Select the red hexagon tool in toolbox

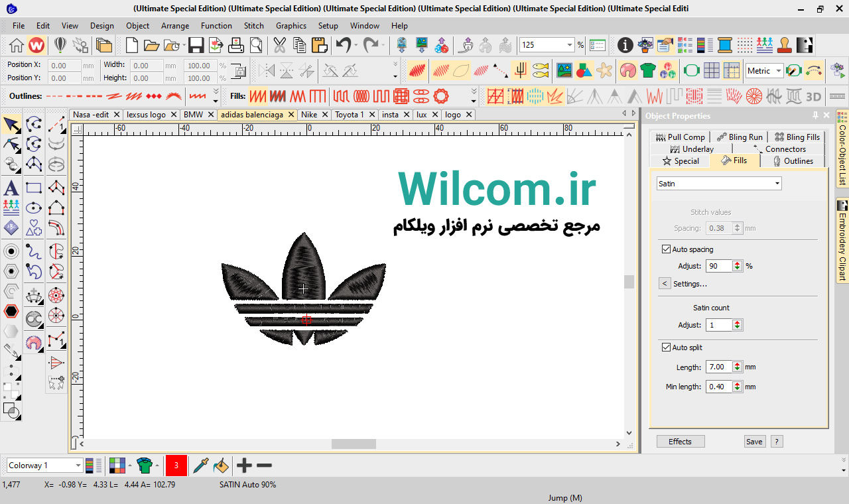11,311
